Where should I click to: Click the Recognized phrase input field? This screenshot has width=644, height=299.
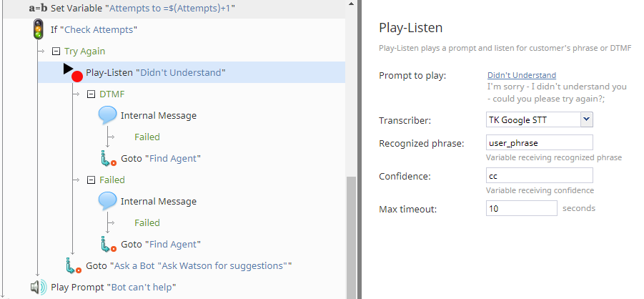coord(539,143)
